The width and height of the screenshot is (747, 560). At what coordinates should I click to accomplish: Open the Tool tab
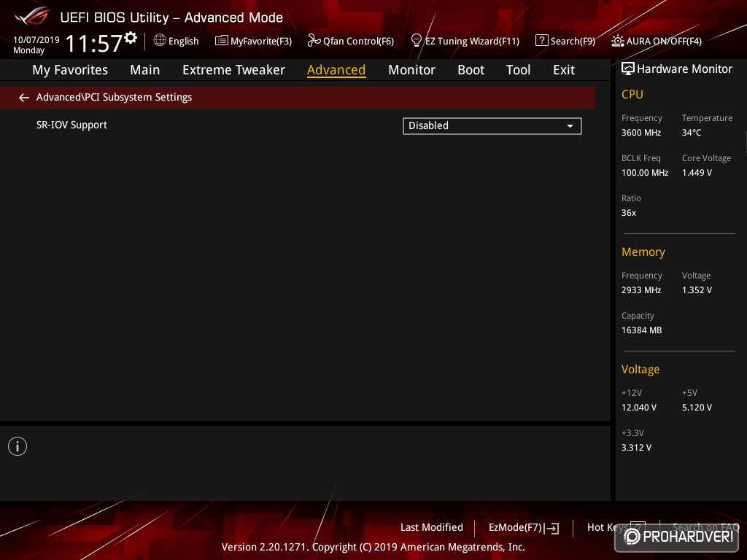(518, 70)
